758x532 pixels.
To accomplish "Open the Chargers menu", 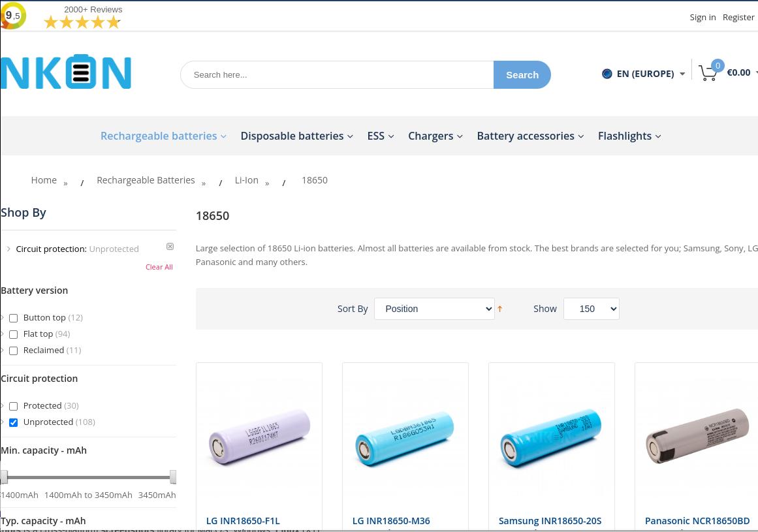I will tap(435, 136).
